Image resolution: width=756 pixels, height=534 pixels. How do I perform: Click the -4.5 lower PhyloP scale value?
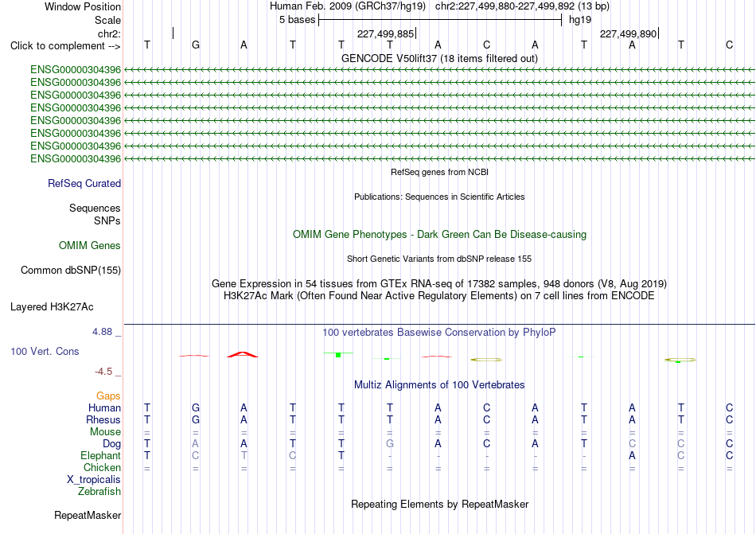pos(103,372)
